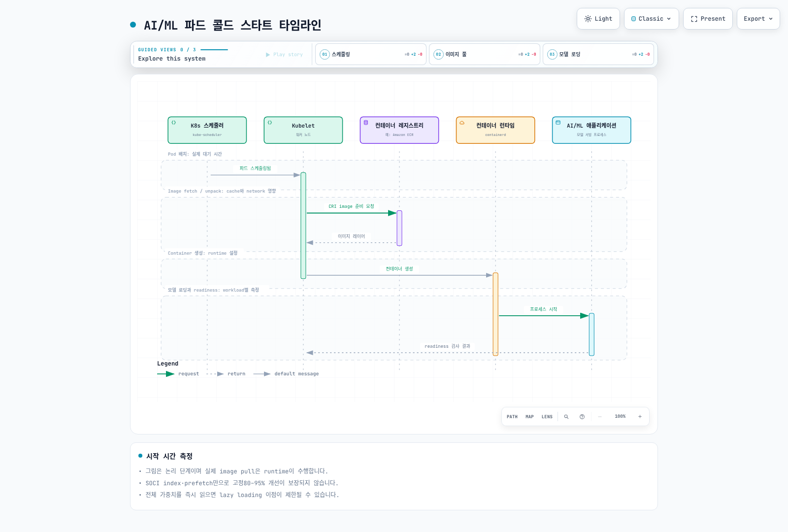Select the Kubelet participant box

click(303, 130)
